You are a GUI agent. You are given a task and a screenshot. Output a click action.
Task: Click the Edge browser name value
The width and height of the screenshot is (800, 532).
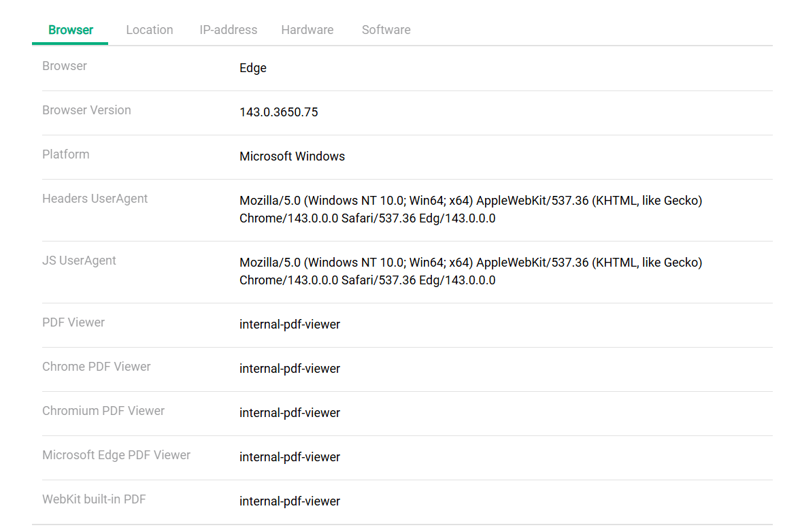[x=252, y=68]
